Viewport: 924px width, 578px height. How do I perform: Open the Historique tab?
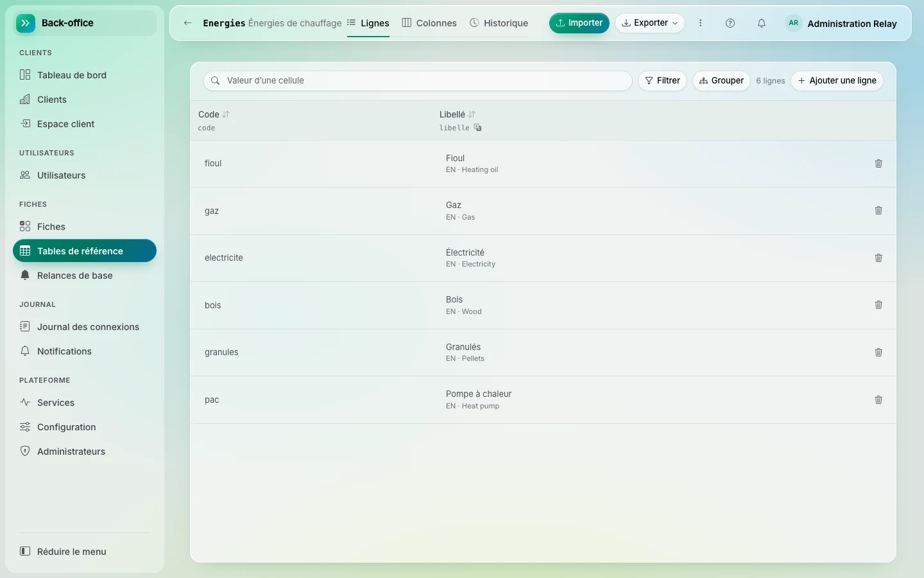(x=499, y=23)
